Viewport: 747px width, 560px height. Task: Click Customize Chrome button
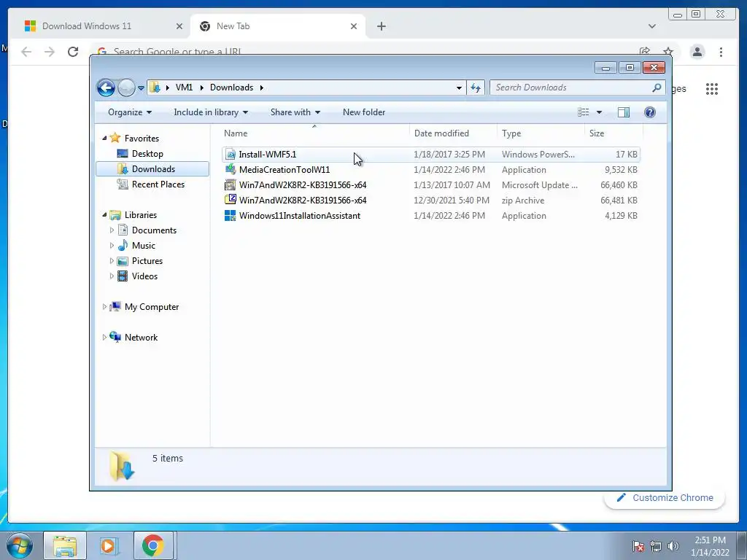coord(665,497)
